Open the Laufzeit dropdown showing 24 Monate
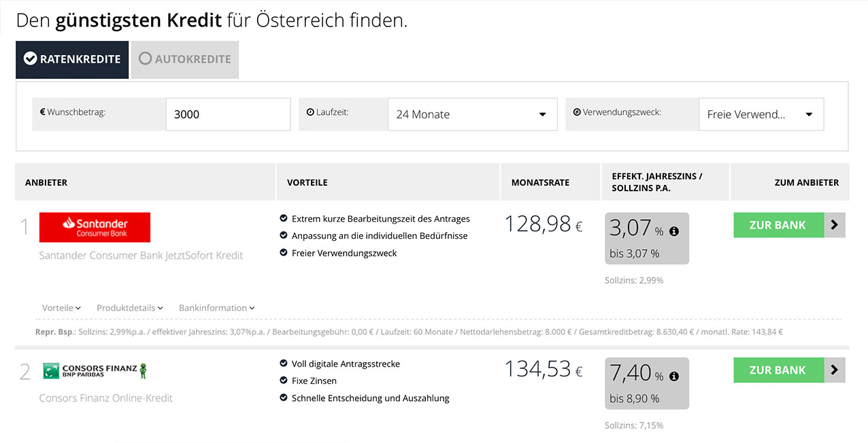868x443 pixels. point(472,114)
